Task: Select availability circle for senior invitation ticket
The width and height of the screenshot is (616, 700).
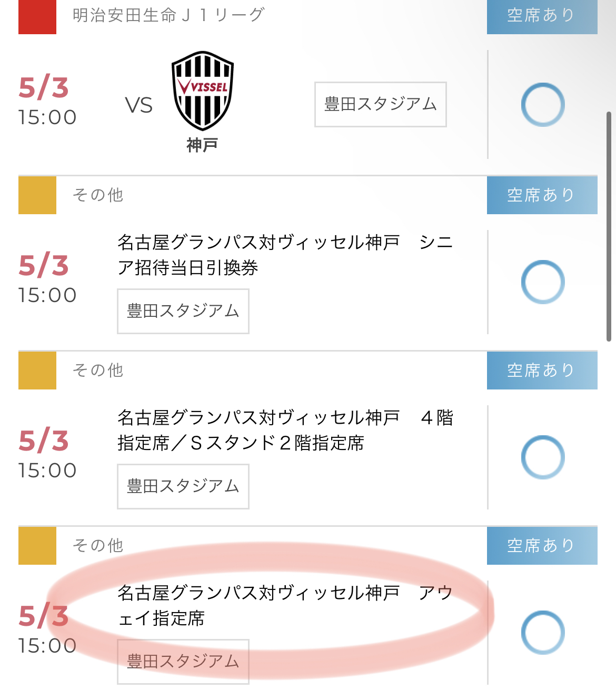Action: tap(543, 282)
